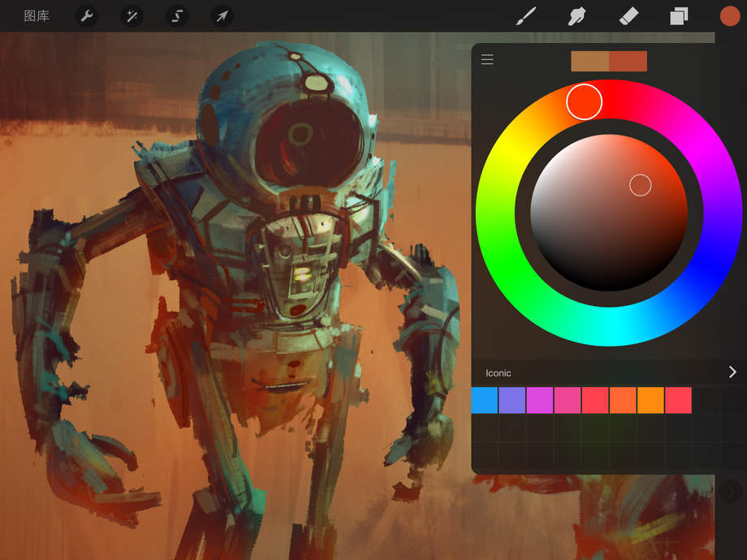
Task: Select the Smudge finger tool
Action: pos(577,16)
